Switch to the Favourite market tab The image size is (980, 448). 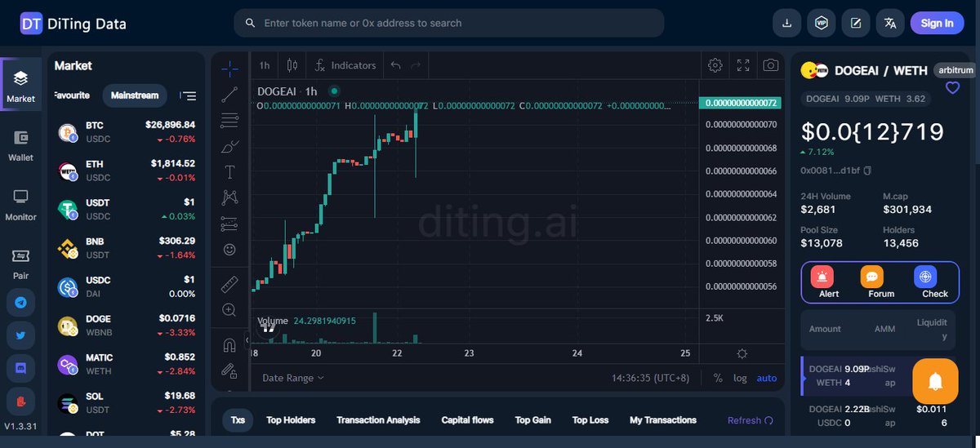pyautogui.click(x=72, y=95)
